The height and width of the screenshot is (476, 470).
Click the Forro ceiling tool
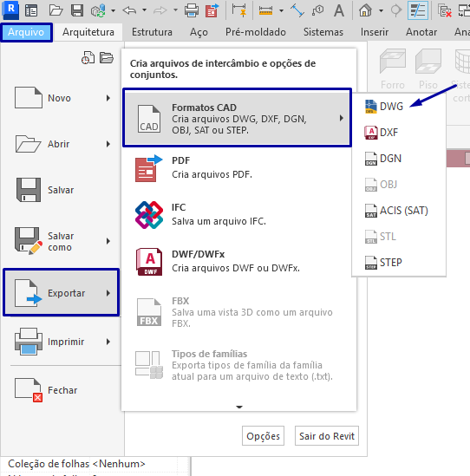[x=393, y=69]
